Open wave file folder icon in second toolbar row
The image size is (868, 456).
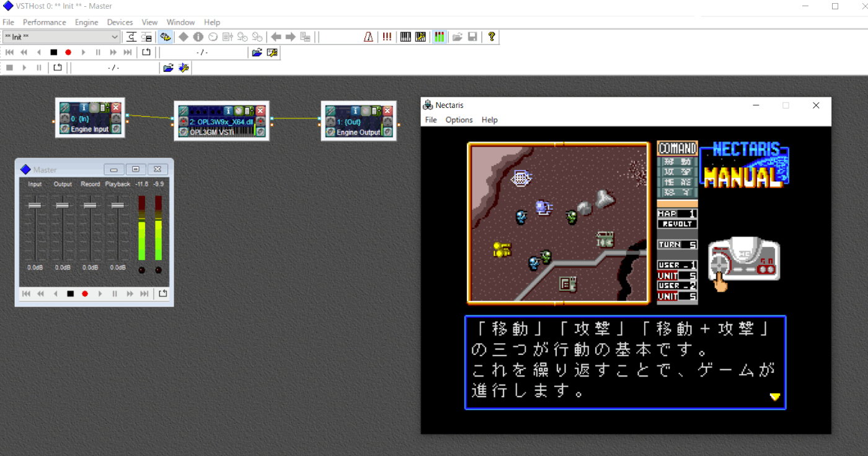click(257, 52)
